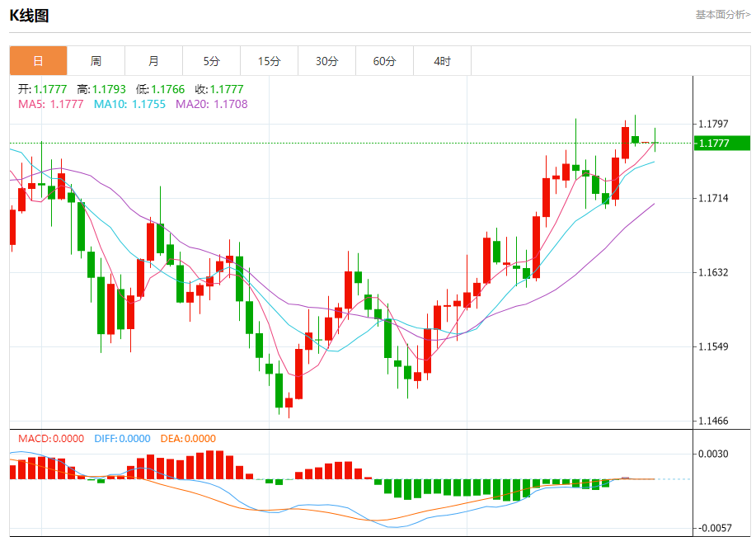Viewport: 756px width, 537px height.
Task: Open the 月 monthly chart tab
Action: click(x=153, y=61)
